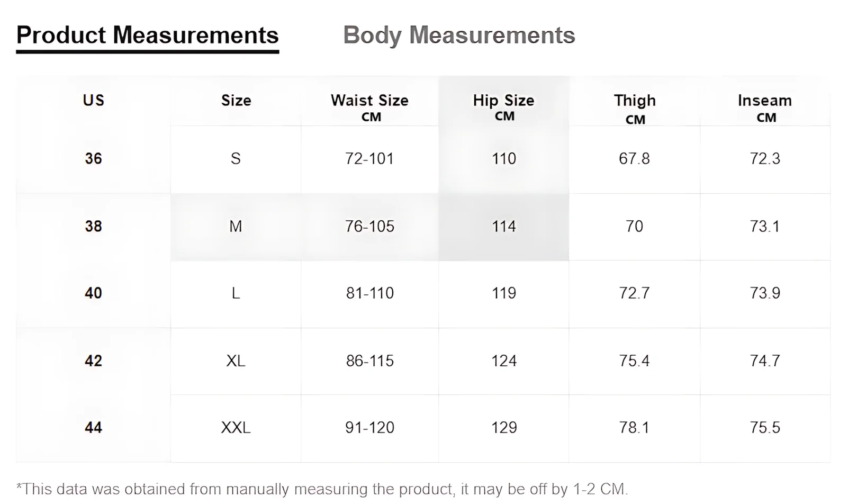Click the US column header

[x=94, y=101]
